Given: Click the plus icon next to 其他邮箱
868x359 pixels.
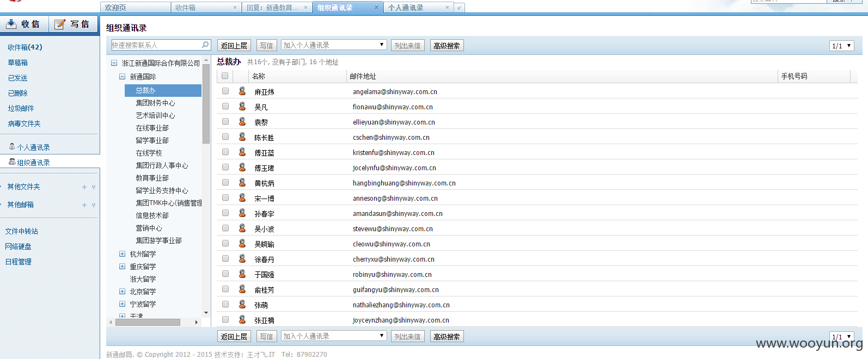Looking at the screenshot, I should [x=84, y=205].
